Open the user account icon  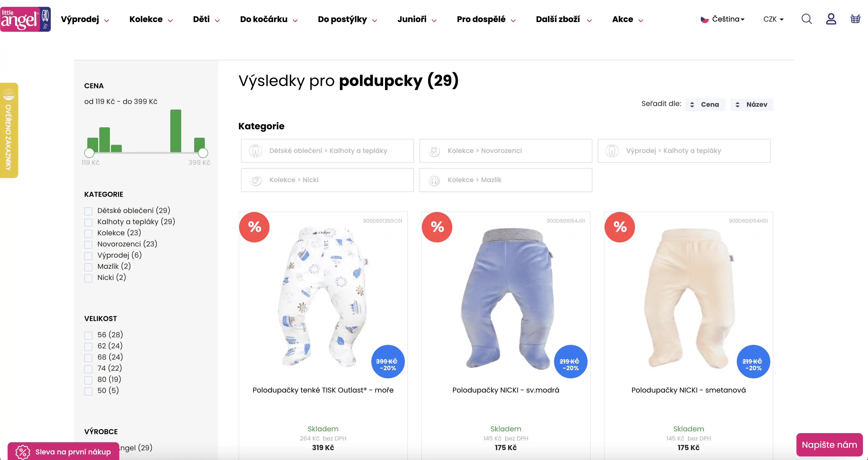[831, 19]
